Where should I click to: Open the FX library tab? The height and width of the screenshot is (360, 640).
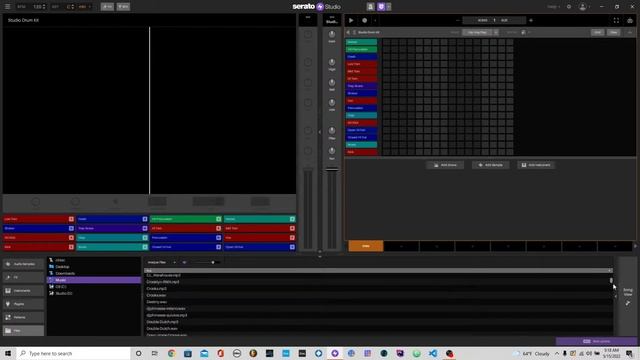(x=23, y=277)
